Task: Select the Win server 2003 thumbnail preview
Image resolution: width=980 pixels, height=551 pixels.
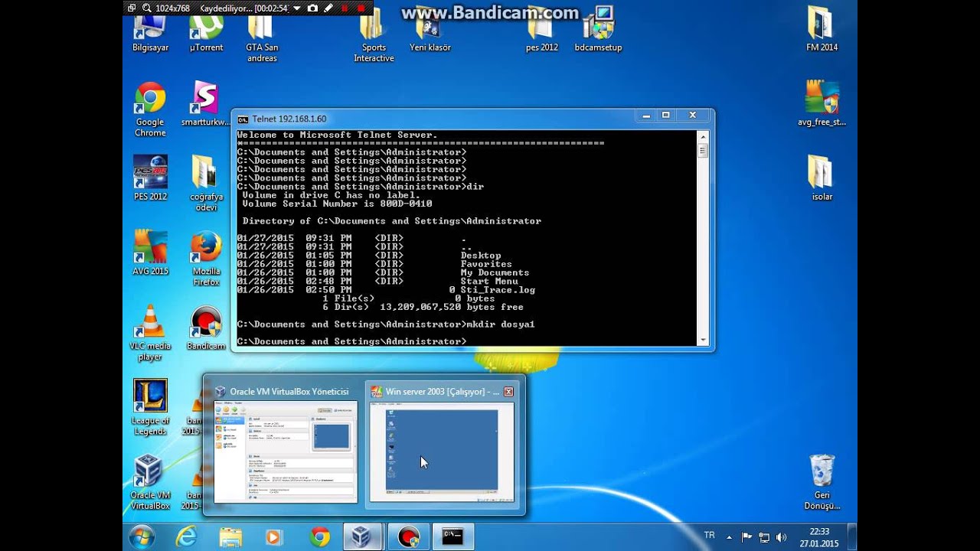Action: (x=442, y=445)
